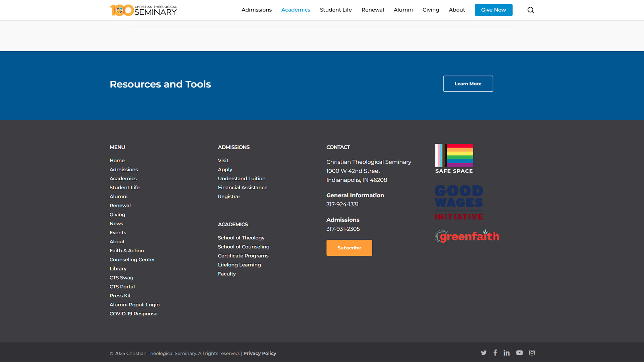
Task: Open the CTS Swag link
Action: pos(121,278)
